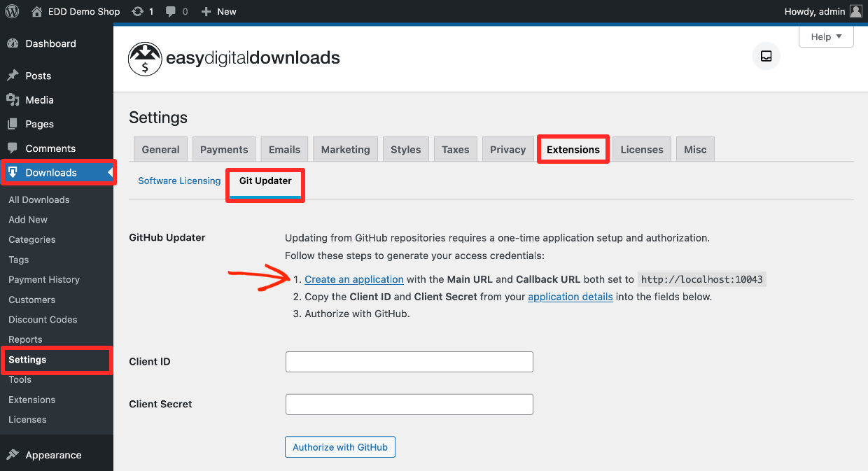Open the Privacy tab
The width and height of the screenshot is (868, 471).
pyautogui.click(x=507, y=149)
